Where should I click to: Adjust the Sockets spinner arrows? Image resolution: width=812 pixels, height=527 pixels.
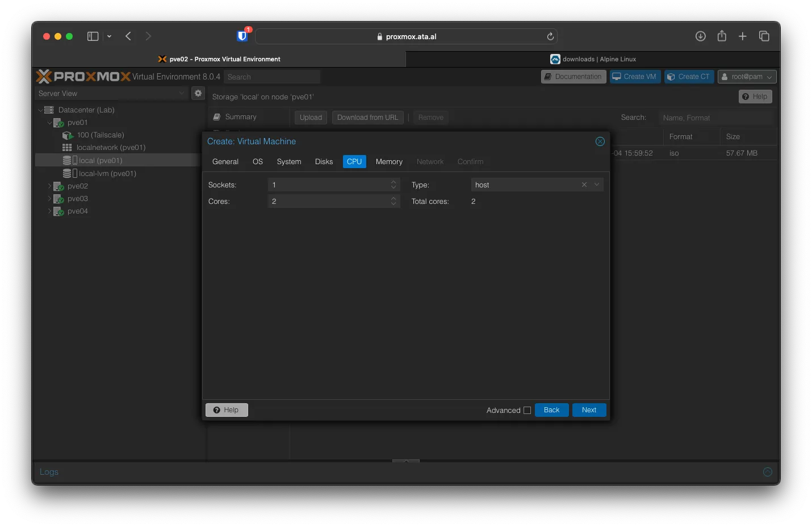tap(394, 185)
